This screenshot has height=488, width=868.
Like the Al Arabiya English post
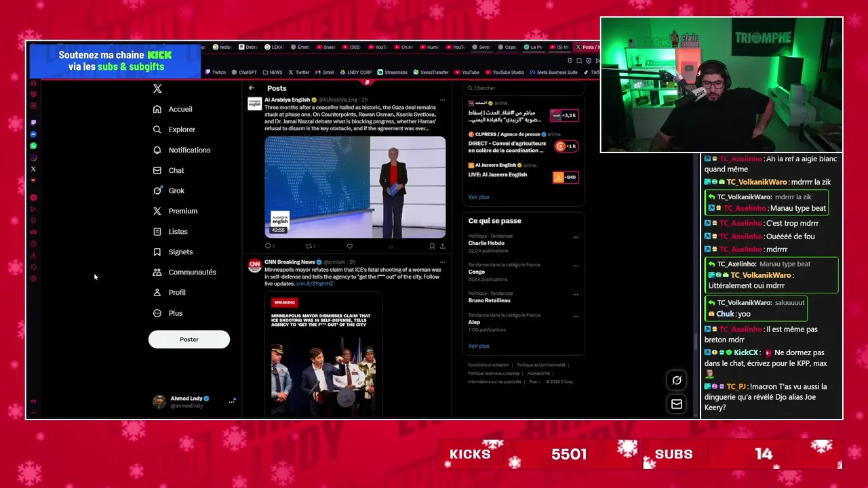click(350, 246)
